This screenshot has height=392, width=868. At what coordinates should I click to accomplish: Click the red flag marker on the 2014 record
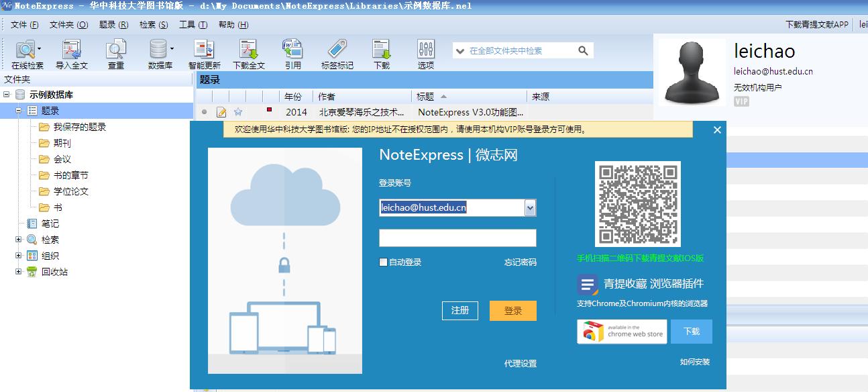(270, 109)
